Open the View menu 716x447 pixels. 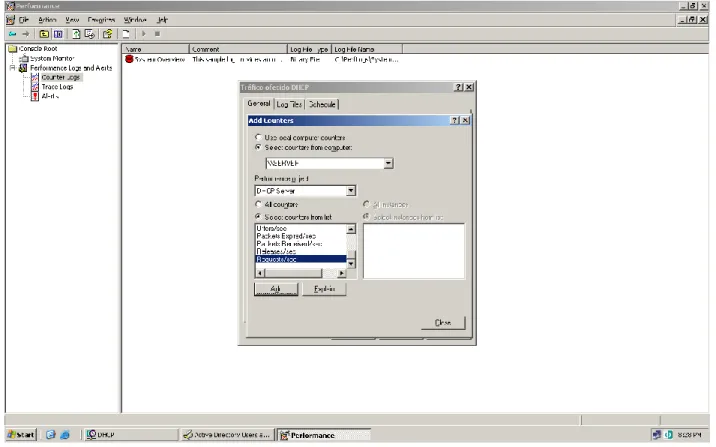click(72, 20)
